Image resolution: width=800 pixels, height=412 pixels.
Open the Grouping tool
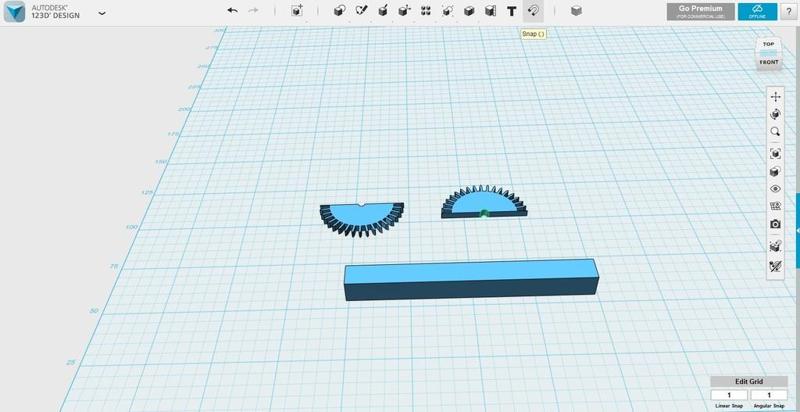coord(448,11)
